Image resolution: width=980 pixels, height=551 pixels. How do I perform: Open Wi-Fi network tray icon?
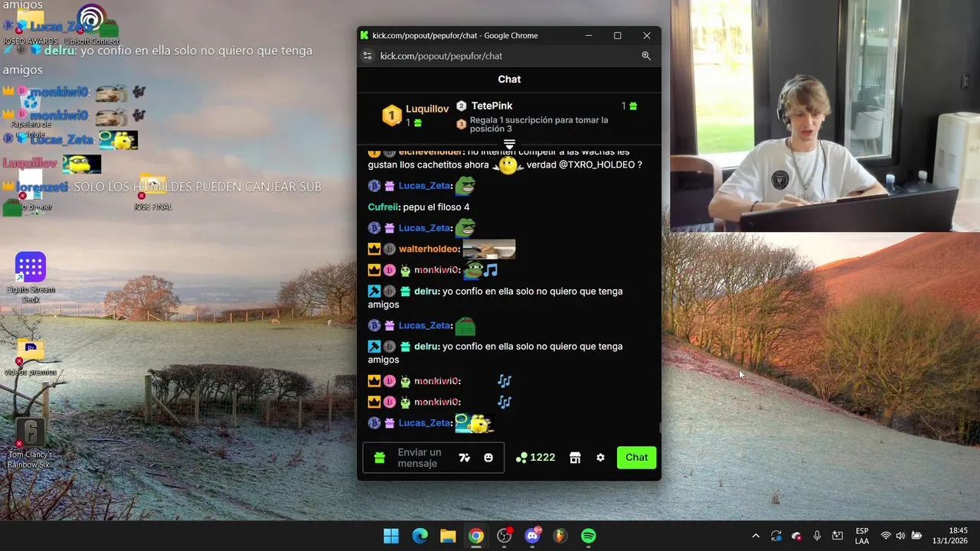[x=886, y=536]
